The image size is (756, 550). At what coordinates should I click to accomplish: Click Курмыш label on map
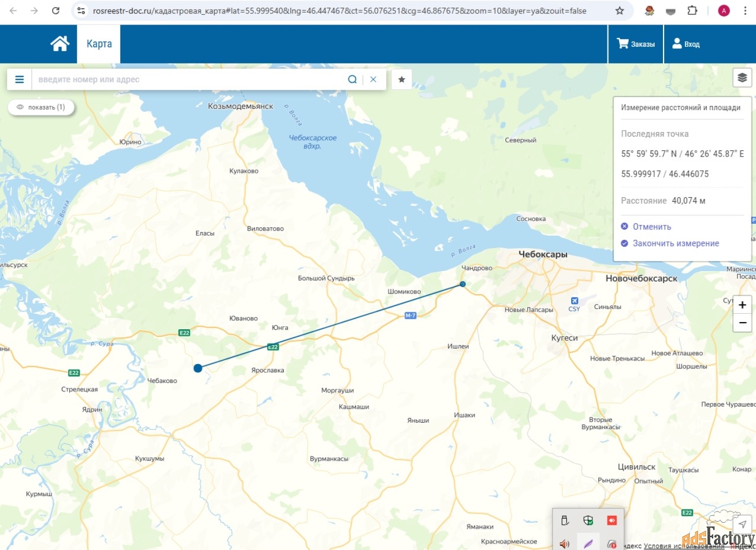pyautogui.click(x=39, y=494)
